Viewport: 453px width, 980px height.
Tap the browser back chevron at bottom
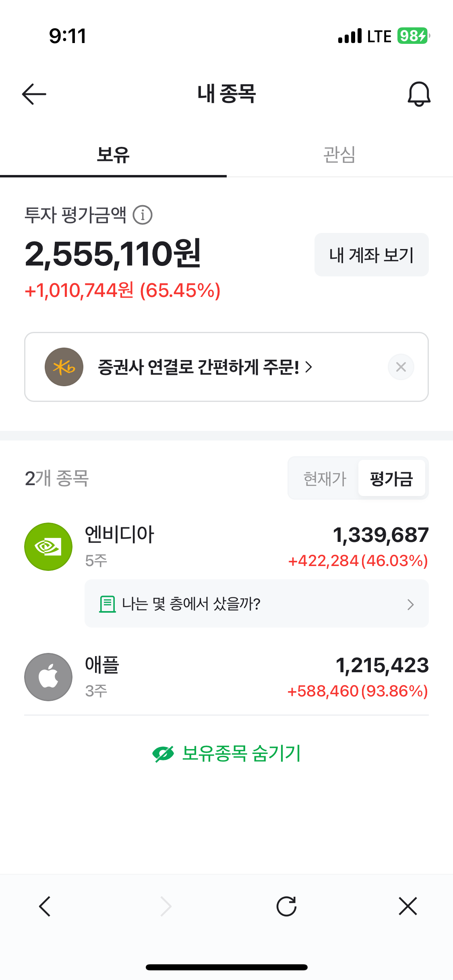pyautogui.click(x=45, y=906)
